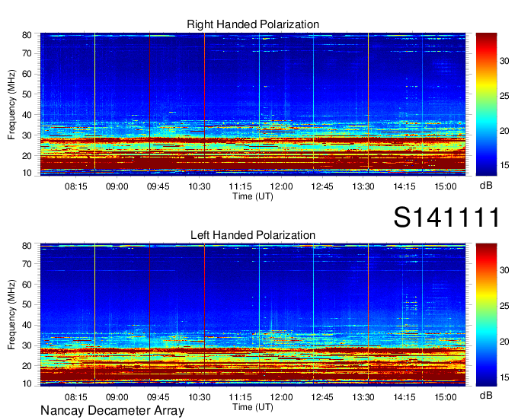Click the "25" tick on the lower color bar

(x=504, y=306)
